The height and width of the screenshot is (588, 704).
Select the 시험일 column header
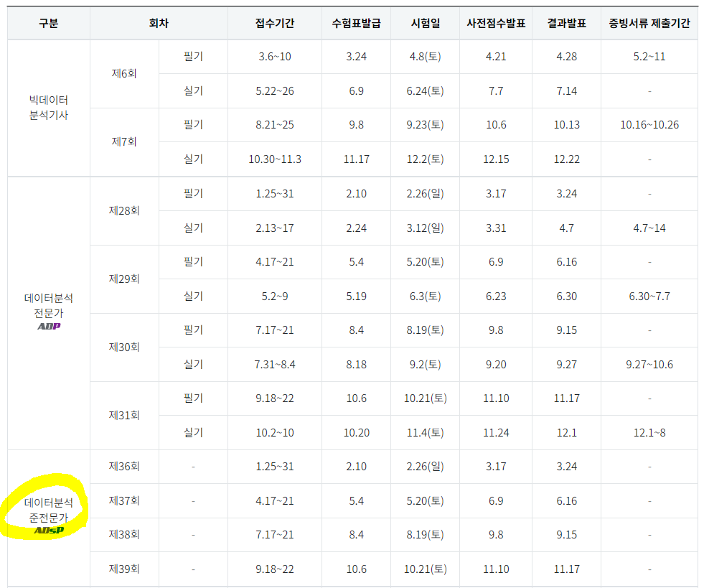425,24
